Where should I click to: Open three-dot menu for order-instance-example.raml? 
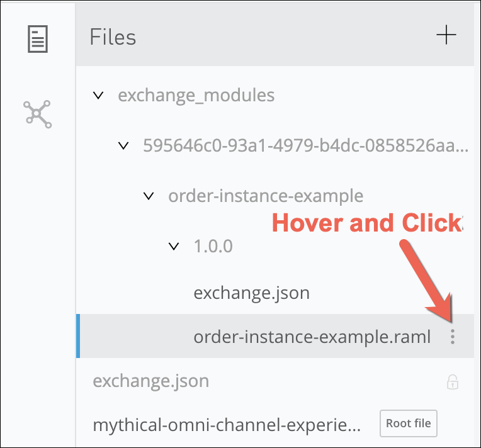point(452,337)
